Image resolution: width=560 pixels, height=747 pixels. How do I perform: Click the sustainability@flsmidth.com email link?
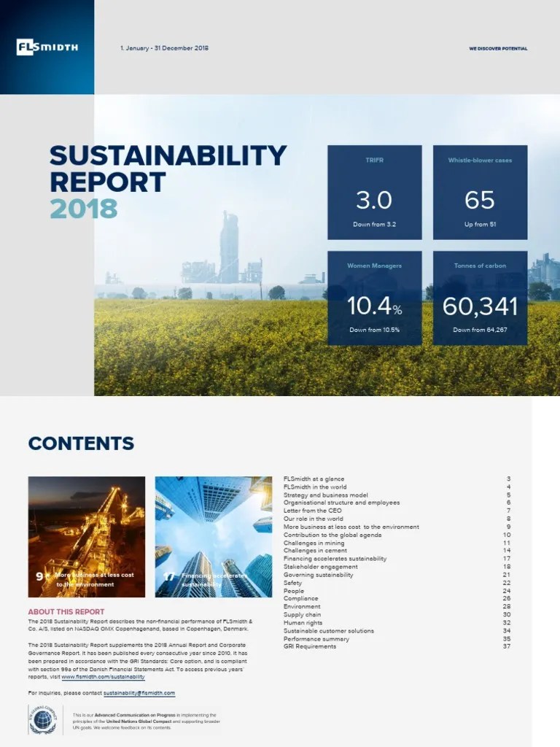[139, 693]
